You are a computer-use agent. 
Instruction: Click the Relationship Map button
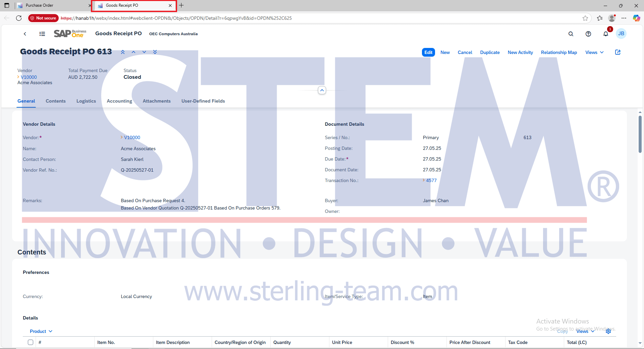(x=558, y=52)
